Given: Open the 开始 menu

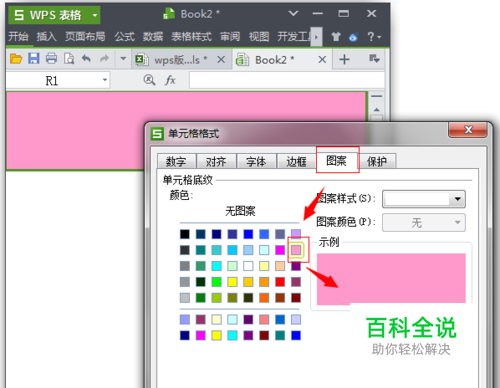Looking at the screenshot, I should [18, 36].
